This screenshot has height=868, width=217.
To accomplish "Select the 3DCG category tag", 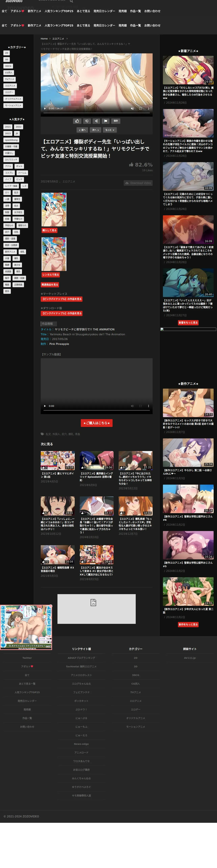I will coord(8,66).
